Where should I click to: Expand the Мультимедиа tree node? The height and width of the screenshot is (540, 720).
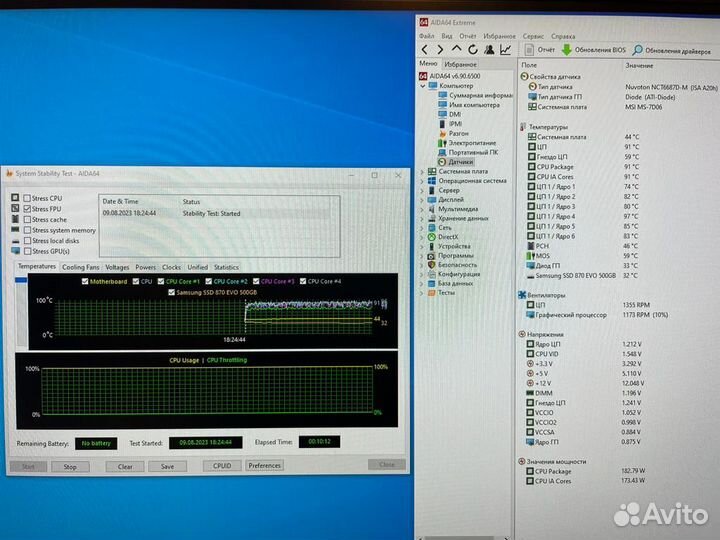point(422,209)
